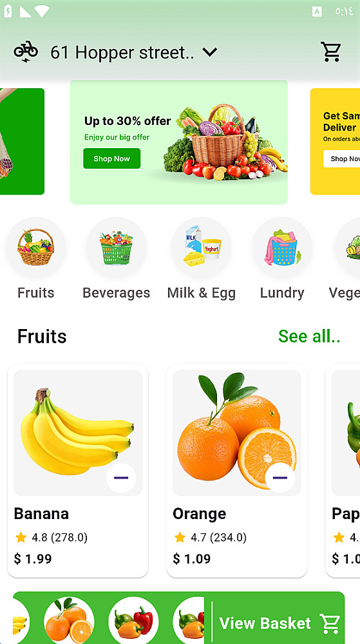Screen dimensions: 360x644
Task: Open the See all.. link for Fruits
Action: tap(309, 336)
